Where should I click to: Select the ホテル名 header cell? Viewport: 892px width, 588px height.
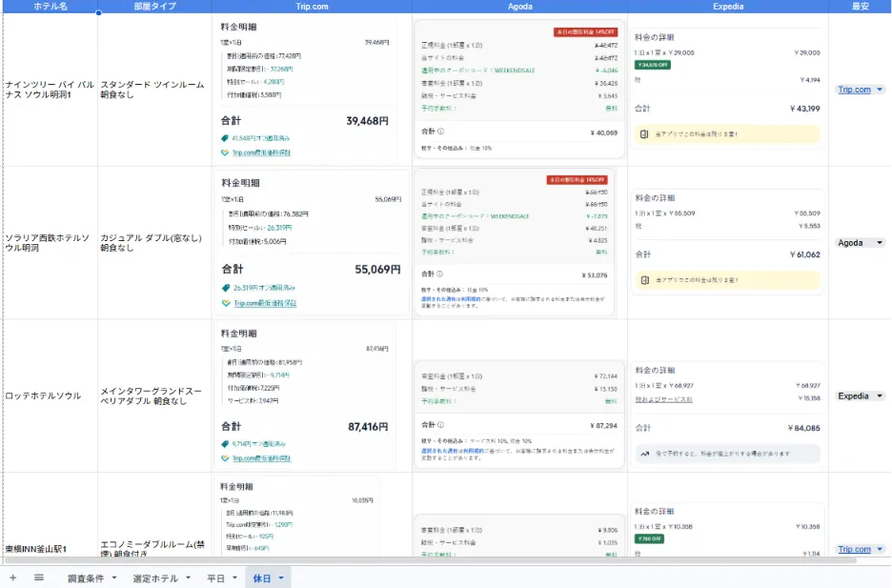51,7
